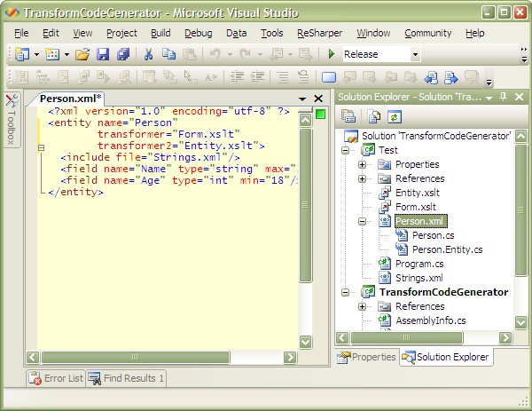Click the Show All Files icon
The width and height of the screenshot is (532, 411).
(x=374, y=117)
